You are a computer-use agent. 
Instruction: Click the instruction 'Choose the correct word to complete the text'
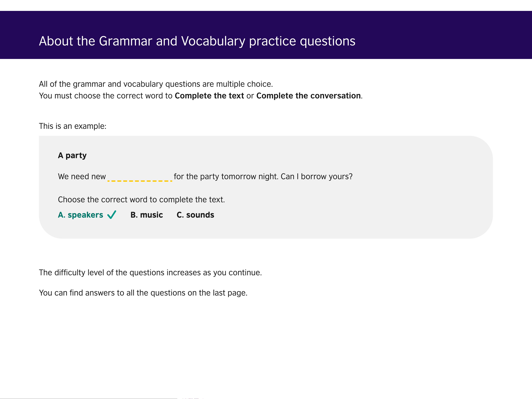[141, 200]
